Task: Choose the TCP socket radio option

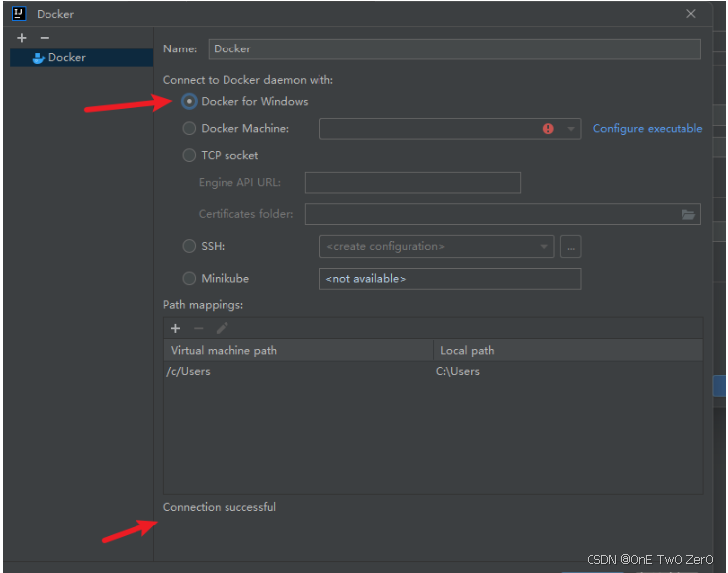Action: tap(189, 155)
